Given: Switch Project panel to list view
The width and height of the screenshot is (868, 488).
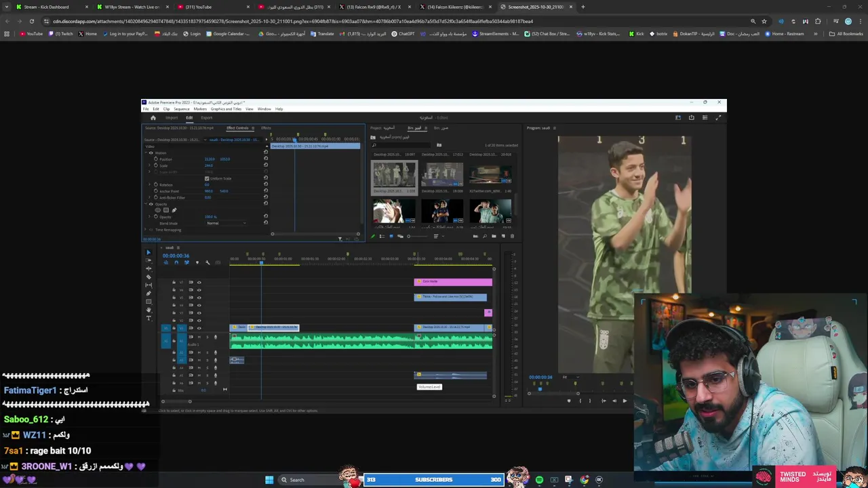Looking at the screenshot, I should click(x=382, y=236).
